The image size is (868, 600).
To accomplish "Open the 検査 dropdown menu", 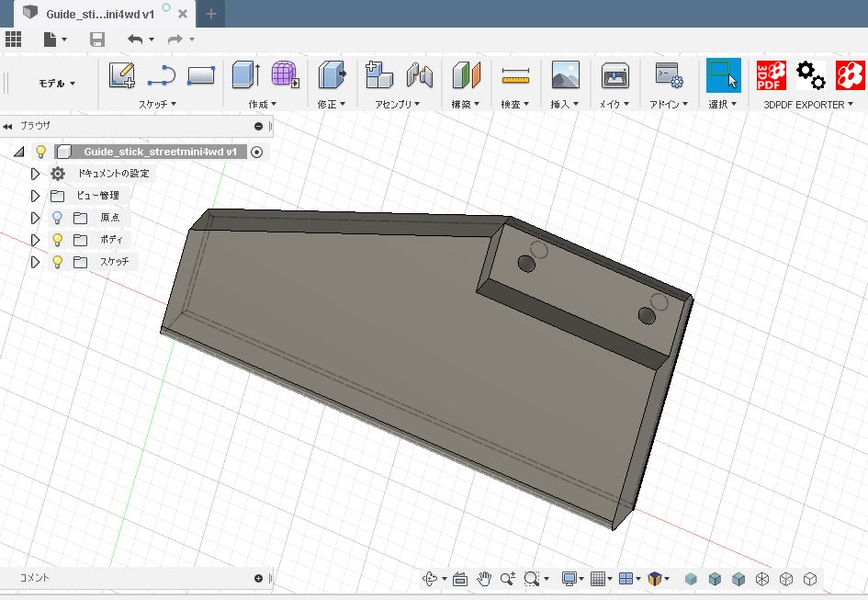I will (x=514, y=104).
